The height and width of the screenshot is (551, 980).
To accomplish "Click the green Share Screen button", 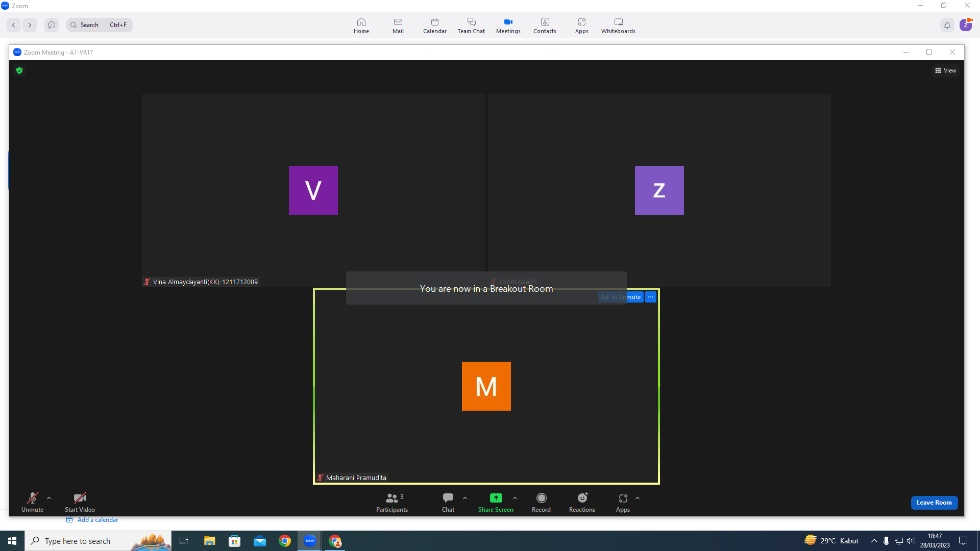I will [496, 502].
